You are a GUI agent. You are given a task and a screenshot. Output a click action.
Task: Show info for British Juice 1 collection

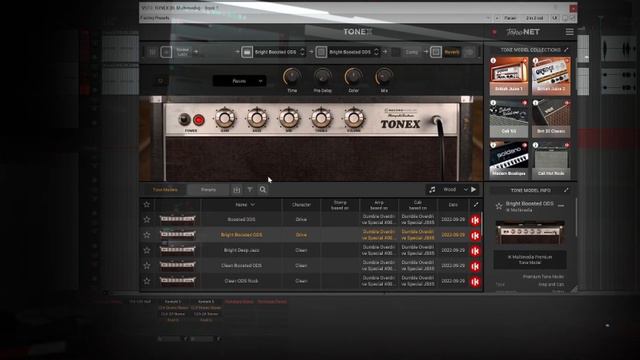point(493,60)
